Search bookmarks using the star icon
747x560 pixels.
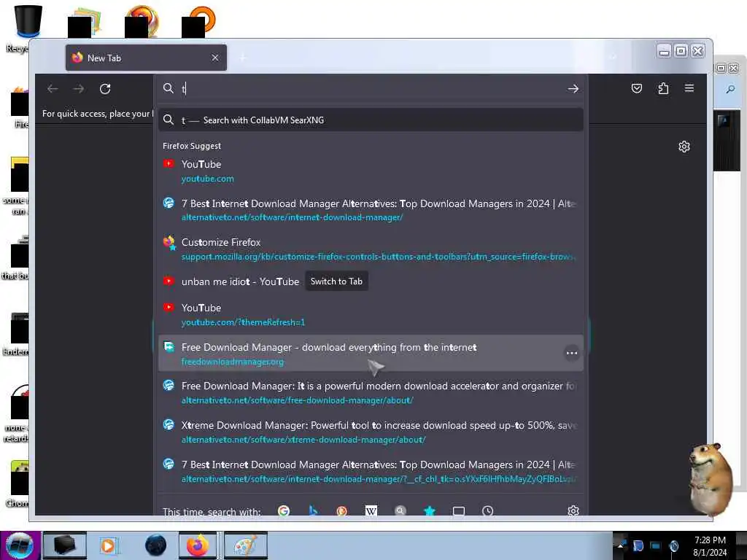tap(429, 511)
